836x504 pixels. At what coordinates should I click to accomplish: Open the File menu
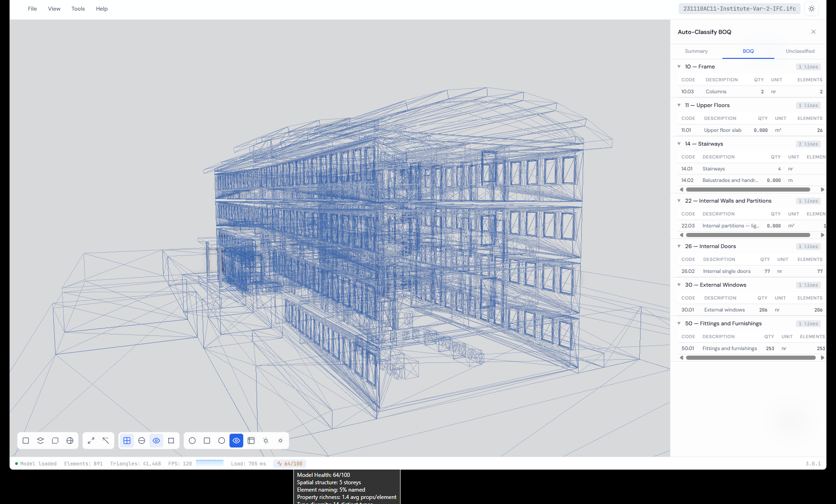[x=32, y=9]
